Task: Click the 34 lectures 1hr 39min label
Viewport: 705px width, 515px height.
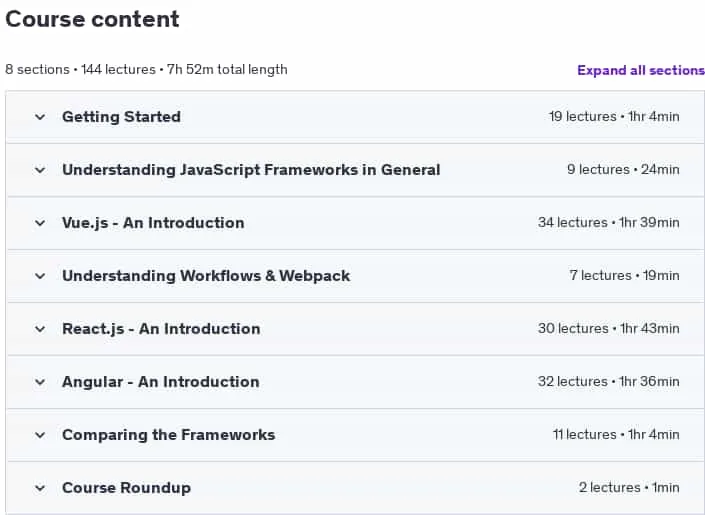Action: click(x=609, y=222)
